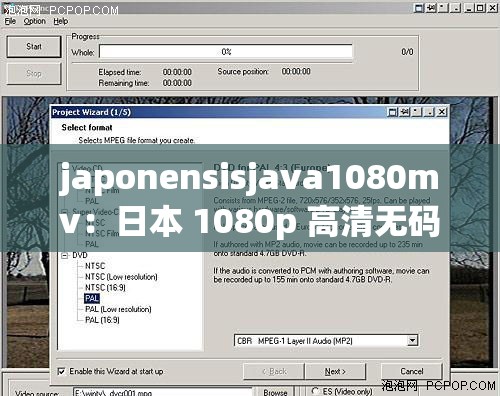Screen dimensions: 500x396
Task: Click window icon in Project Wizard title bar
Action: click(x=393, y=112)
